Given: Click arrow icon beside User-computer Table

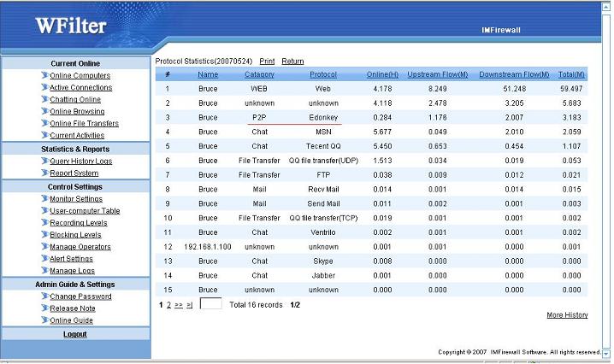Looking at the screenshot, I should click(x=45, y=210).
